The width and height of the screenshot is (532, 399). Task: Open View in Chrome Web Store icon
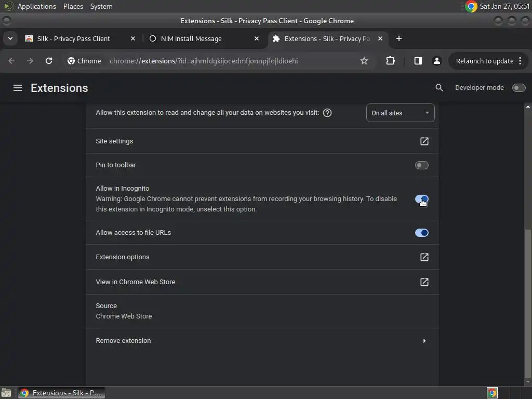tap(424, 282)
